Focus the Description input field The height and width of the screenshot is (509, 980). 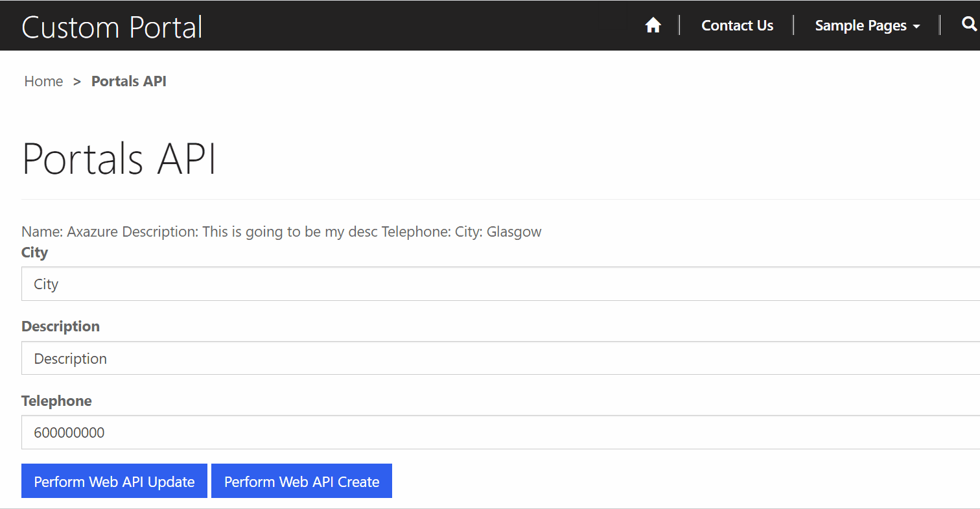pyautogui.click(x=500, y=359)
